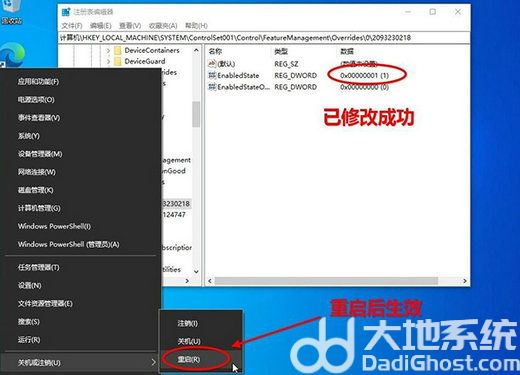Image resolution: width=520 pixels, height=375 pixels.
Task: Select the DeviceContainers tree item label
Action: click(x=152, y=50)
